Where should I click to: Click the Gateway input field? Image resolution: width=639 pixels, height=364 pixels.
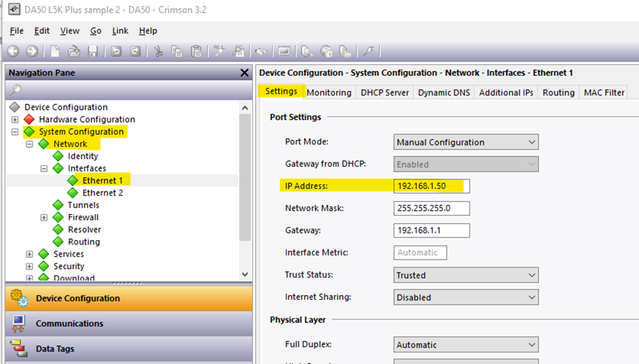coord(432,230)
